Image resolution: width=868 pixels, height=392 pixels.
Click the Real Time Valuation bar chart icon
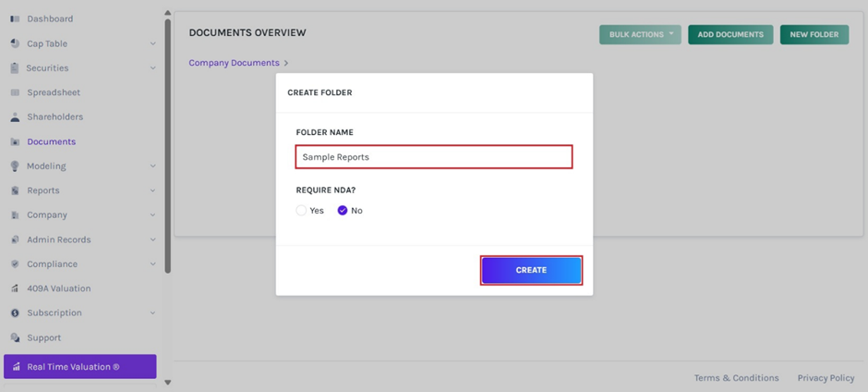17,366
